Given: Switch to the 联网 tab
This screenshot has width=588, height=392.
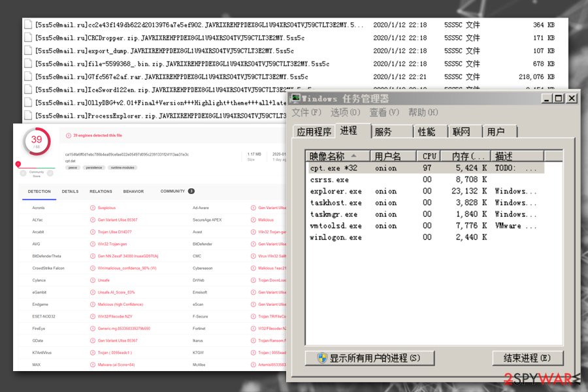Looking at the screenshot, I should (x=465, y=132).
